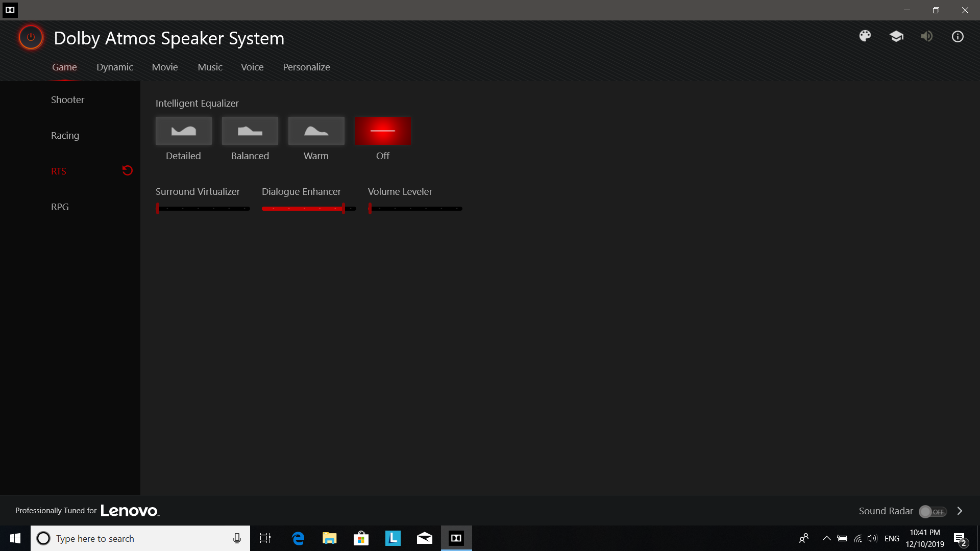Click the speaker demo icon
This screenshot has width=980, height=551.
tap(927, 36)
